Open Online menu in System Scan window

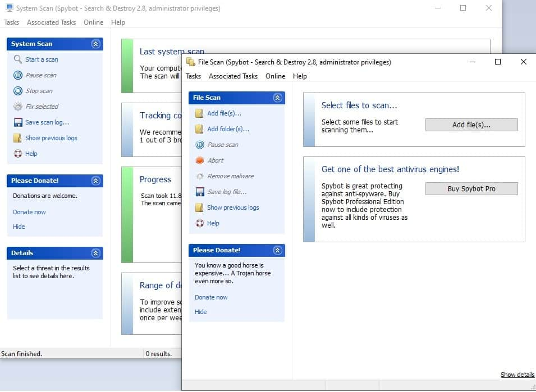point(93,22)
